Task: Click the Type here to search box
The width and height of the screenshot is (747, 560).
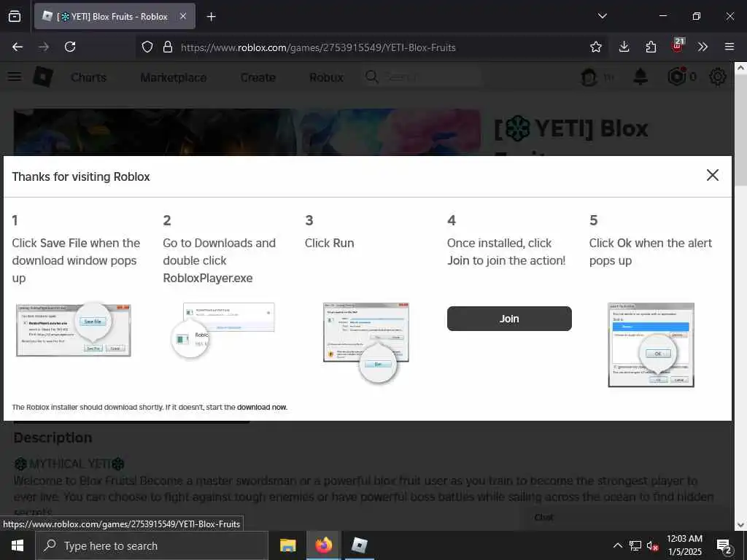Action: (x=152, y=545)
